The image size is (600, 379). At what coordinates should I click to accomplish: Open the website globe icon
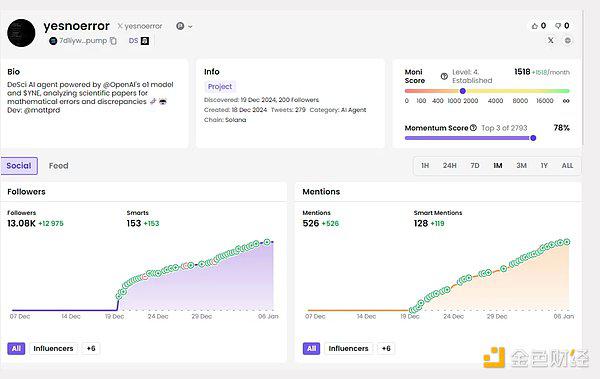568,40
